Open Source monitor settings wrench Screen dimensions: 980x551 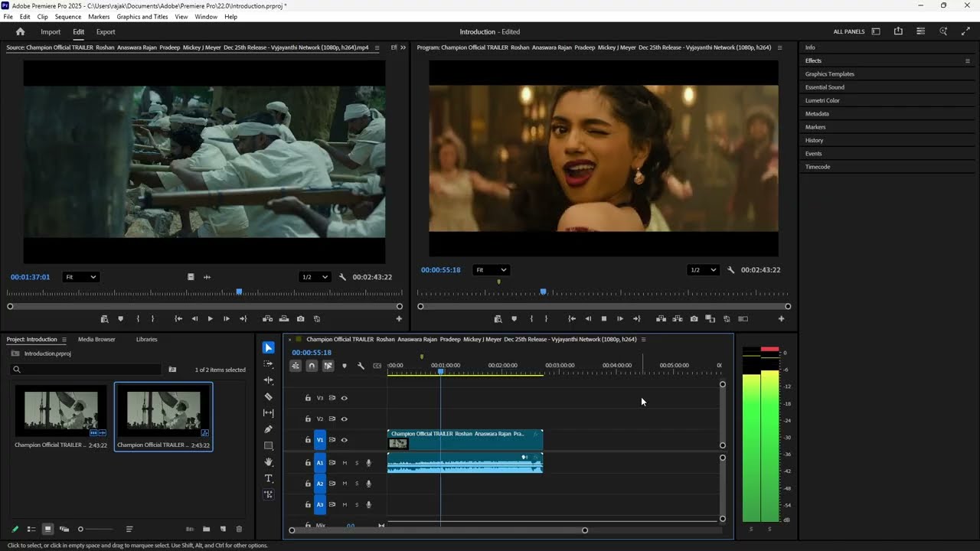coord(343,277)
